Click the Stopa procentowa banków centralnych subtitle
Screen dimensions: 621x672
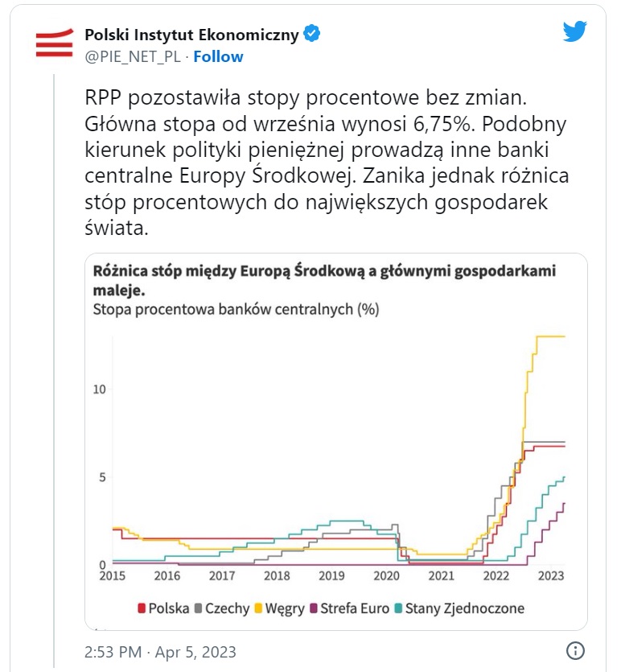[x=236, y=309]
